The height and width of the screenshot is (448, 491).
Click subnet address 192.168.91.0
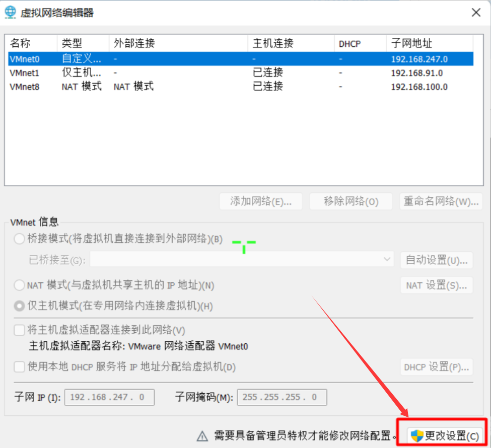(416, 73)
